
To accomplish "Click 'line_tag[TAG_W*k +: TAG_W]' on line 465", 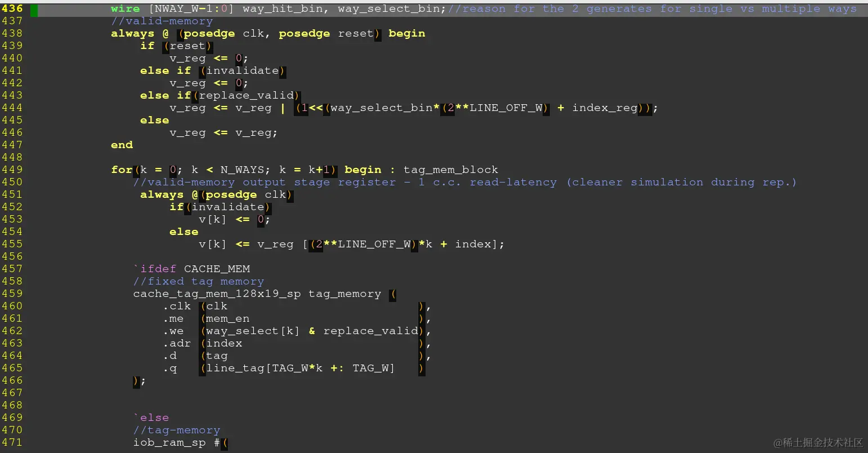I will coord(301,368).
